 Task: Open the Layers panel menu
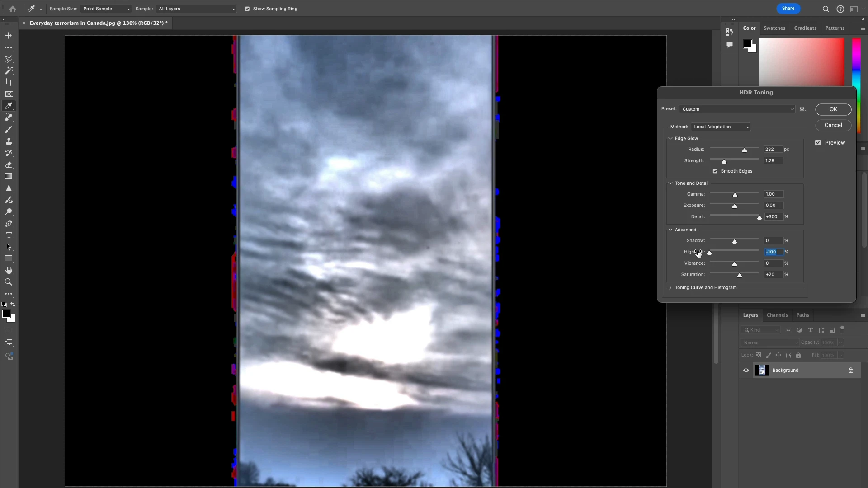(863, 315)
